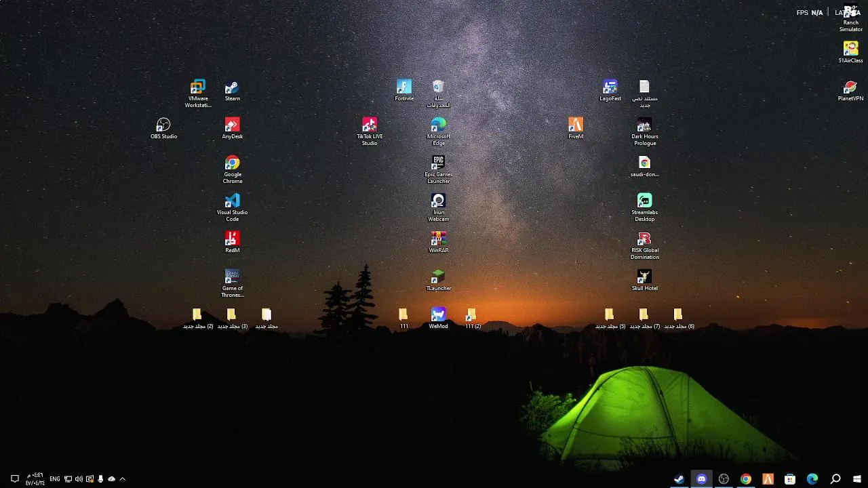The width and height of the screenshot is (868, 488).
Task: Click the Iriun Webcam desktop icon
Action: pyautogui.click(x=438, y=207)
